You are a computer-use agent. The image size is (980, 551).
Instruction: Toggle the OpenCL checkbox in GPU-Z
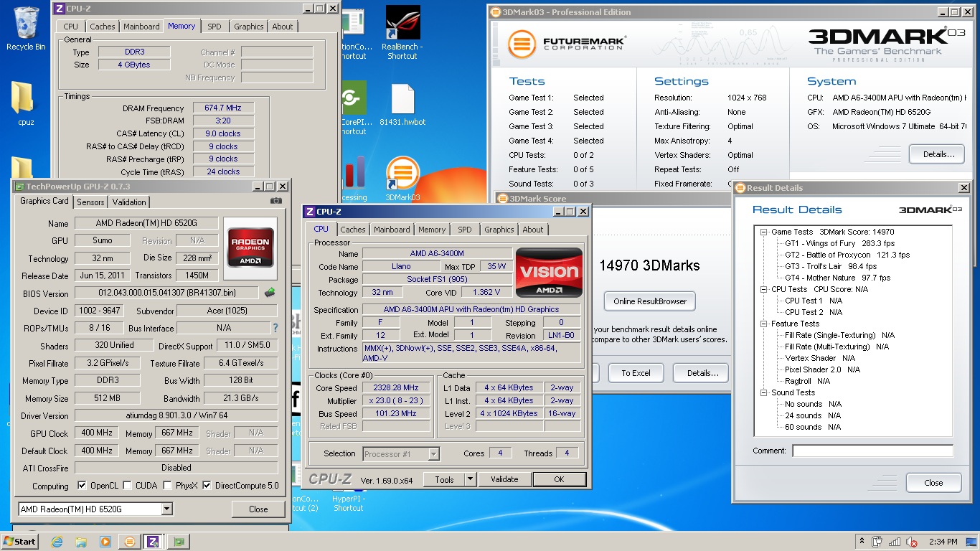pyautogui.click(x=82, y=486)
